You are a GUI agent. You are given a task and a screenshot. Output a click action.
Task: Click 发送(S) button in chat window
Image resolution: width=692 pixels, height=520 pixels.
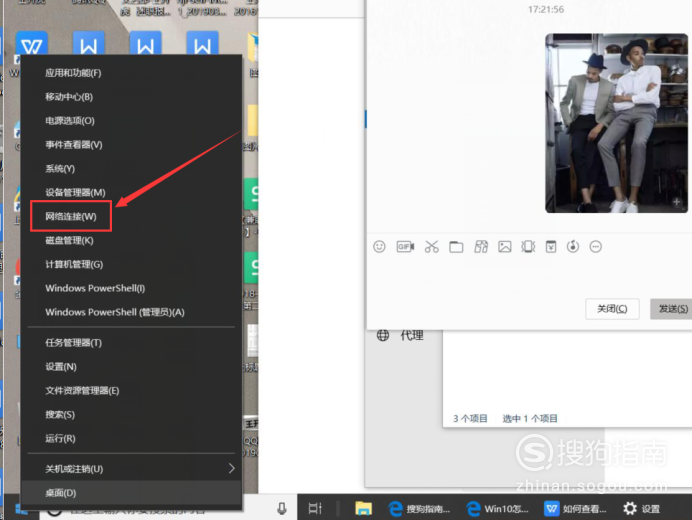(671, 309)
